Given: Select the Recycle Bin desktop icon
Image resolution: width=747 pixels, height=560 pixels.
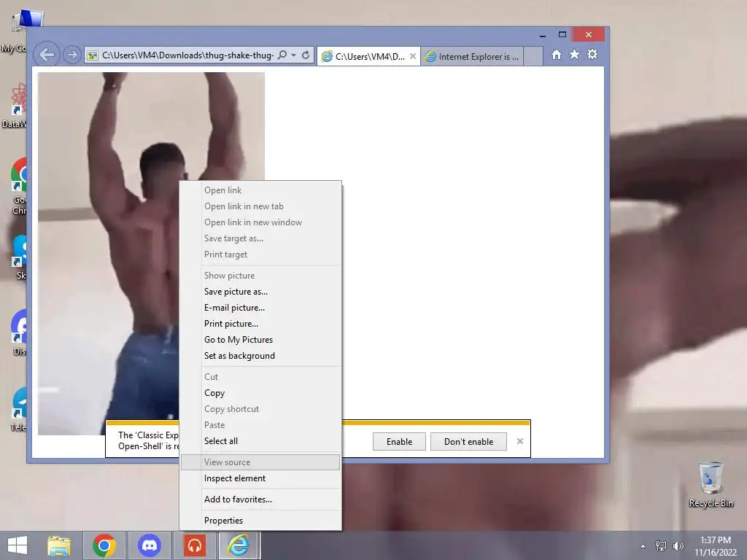Looking at the screenshot, I should point(711,485).
